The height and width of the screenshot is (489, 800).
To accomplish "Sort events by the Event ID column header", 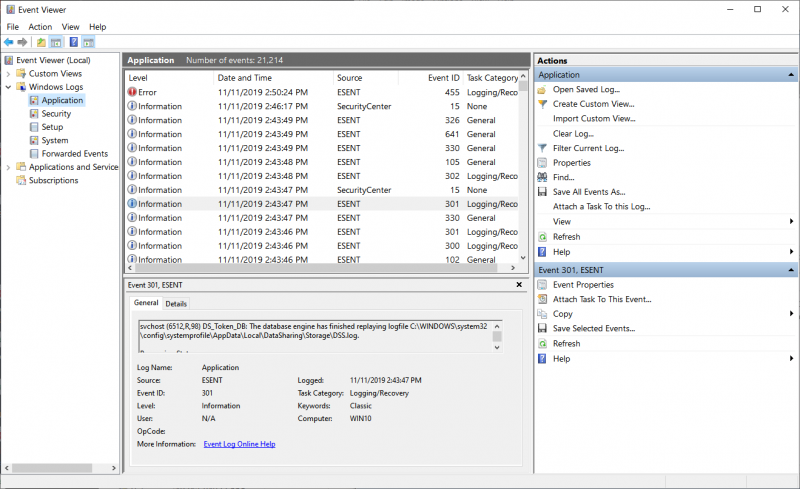I will 431,78.
